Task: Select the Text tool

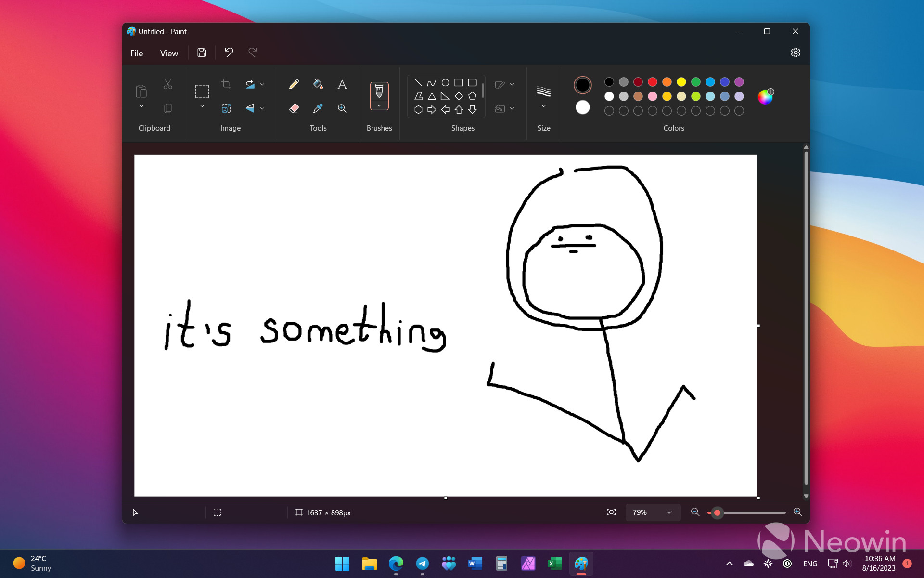Action: 342,84
